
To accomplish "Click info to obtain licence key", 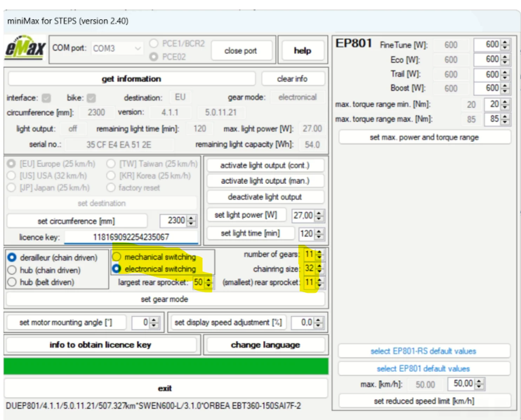I will 100,345.
